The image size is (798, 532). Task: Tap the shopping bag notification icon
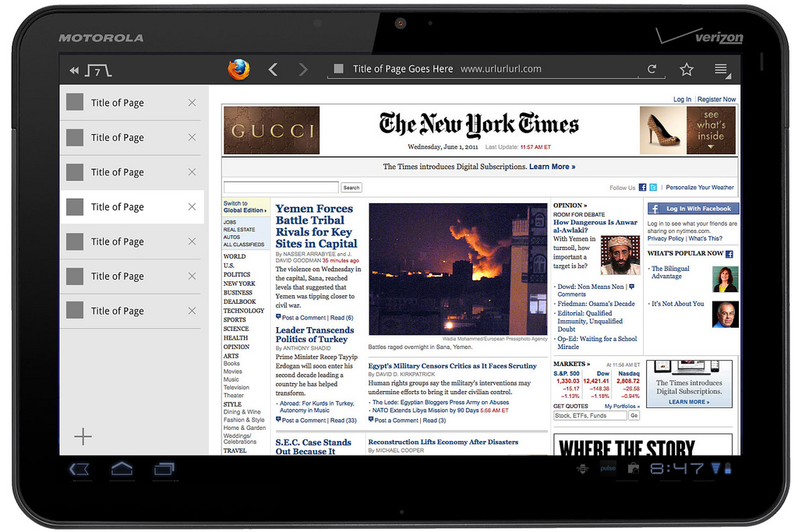click(633, 468)
